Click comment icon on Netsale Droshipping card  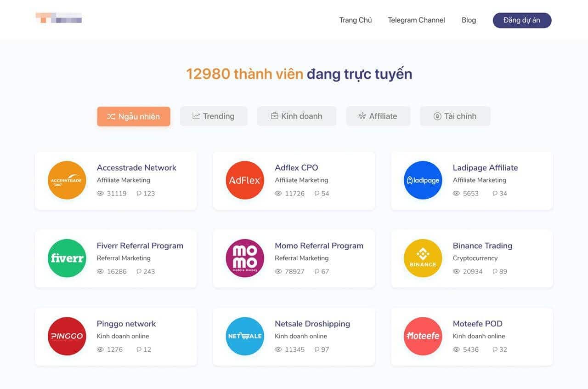click(317, 349)
